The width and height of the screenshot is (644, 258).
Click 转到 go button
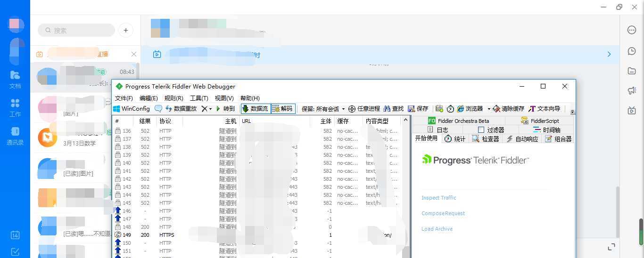pyautogui.click(x=225, y=109)
